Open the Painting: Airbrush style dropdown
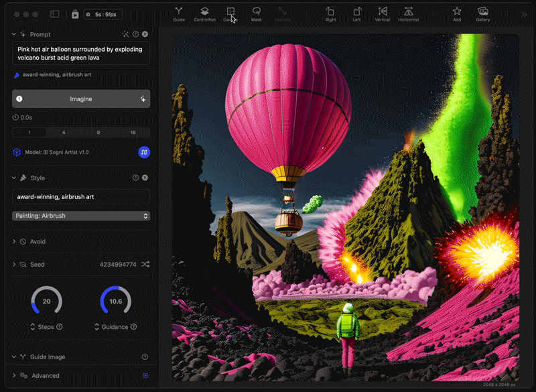536x392 pixels. click(x=81, y=216)
